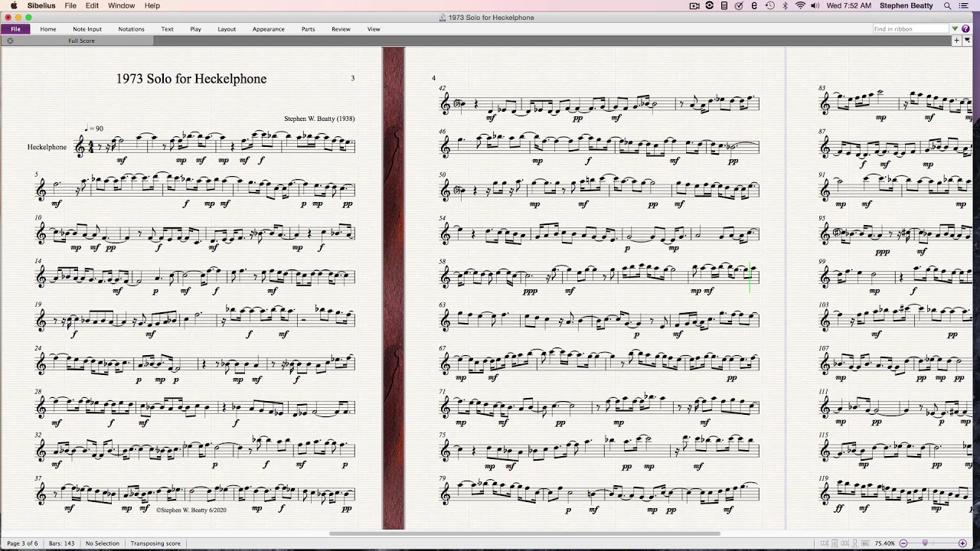Select the Notations ribbon tab
Viewport: 980px width, 551px height.
[131, 29]
